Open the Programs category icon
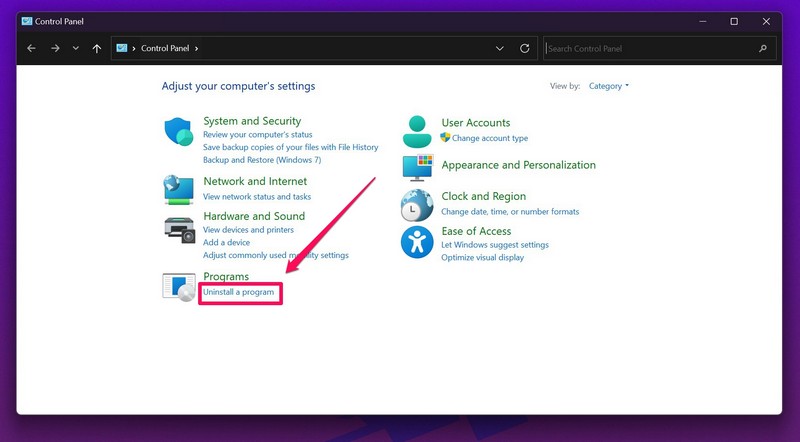 pos(179,286)
